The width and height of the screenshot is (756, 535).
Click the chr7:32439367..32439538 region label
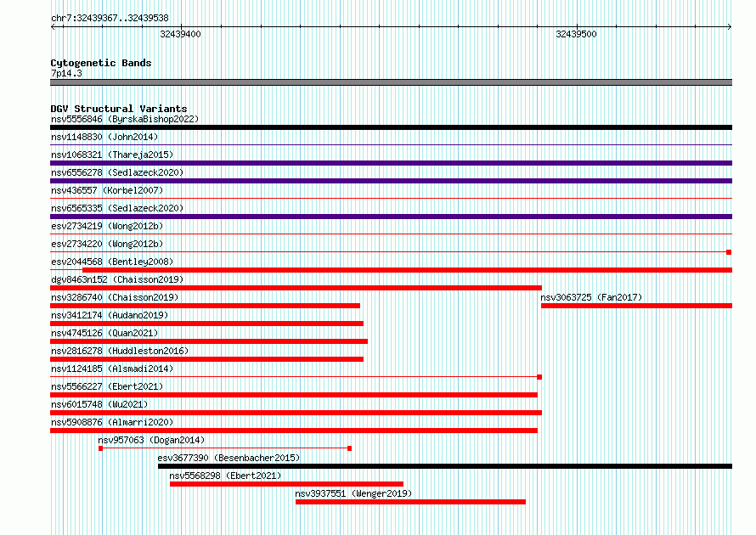coord(110,19)
